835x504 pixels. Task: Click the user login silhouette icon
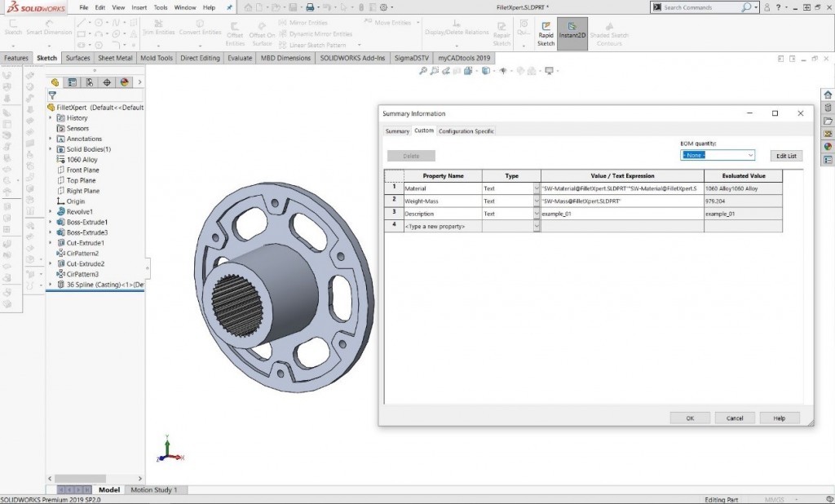coord(767,7)
